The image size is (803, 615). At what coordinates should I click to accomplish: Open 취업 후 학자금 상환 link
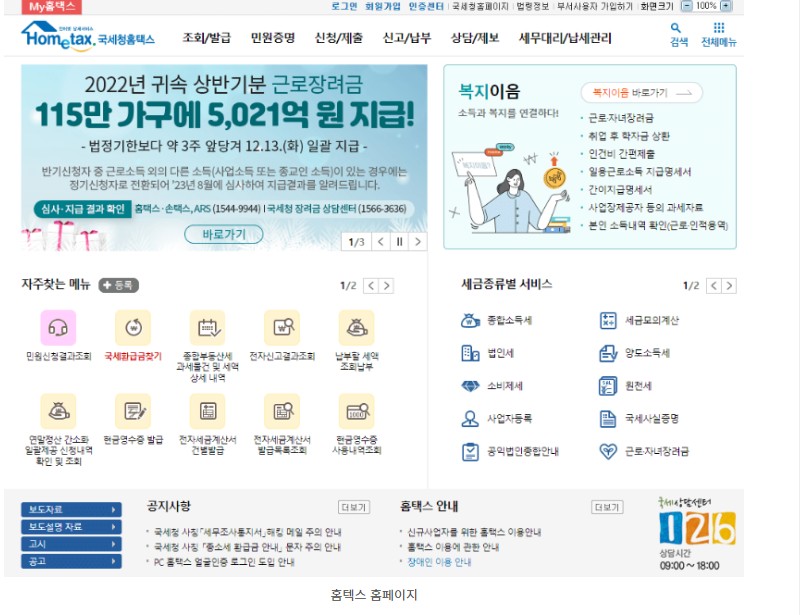tap(629, 136)
